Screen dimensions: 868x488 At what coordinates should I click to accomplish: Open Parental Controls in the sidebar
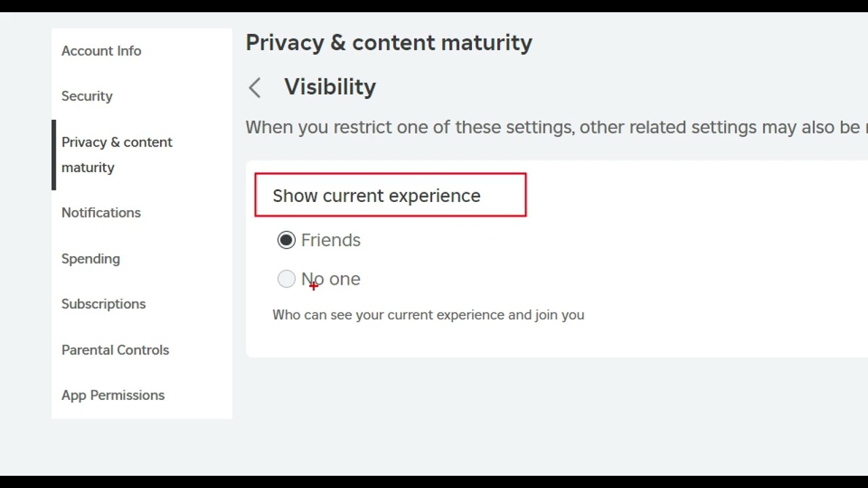click(x=115, y=350)
